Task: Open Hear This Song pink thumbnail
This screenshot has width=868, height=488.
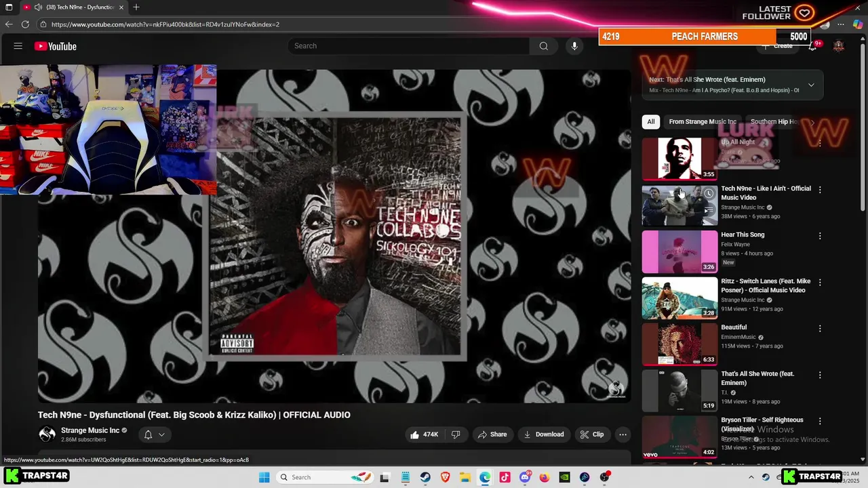Action: [679, 251]
